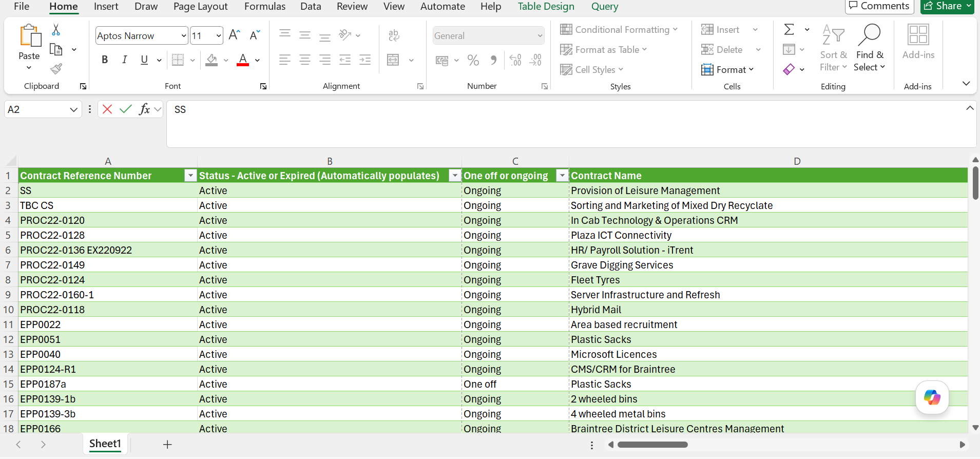The height and width of the screenshot is (459, 980).
Task: Apply Comma style
Action: pos(493,60)
